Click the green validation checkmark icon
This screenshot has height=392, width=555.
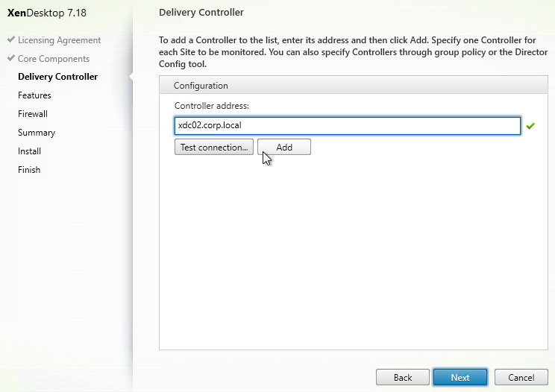pyautogui.click(x=530, y=126)
